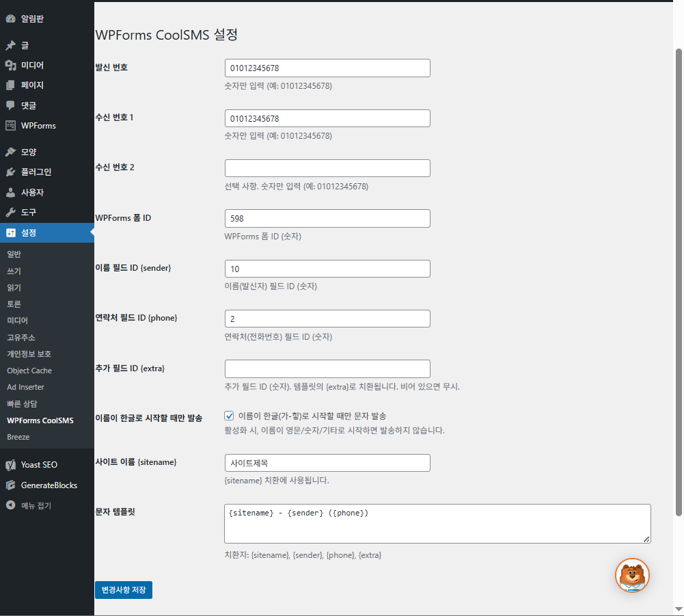Click the empty 수신 번호 2 input field
Screen dimensions: 684x616
tap(327, 168)
